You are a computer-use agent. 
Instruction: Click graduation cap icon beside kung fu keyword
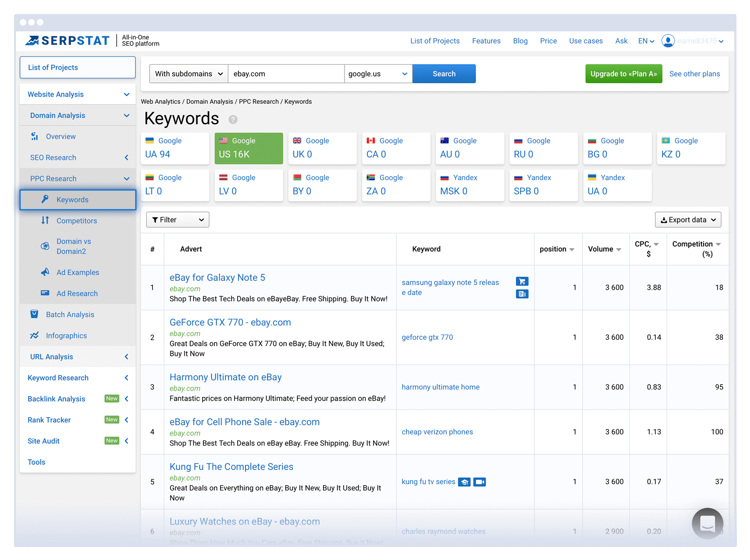(464, 482)
